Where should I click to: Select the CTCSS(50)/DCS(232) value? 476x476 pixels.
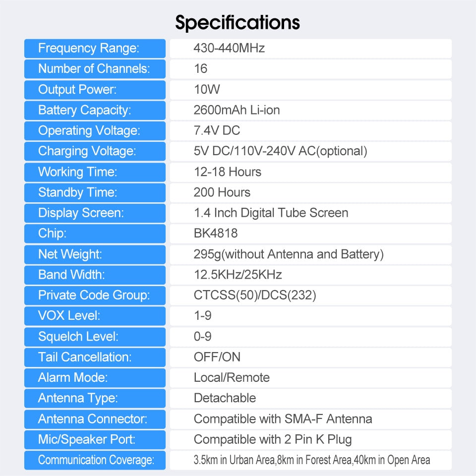pyautogui.click(x=255, y=296)
